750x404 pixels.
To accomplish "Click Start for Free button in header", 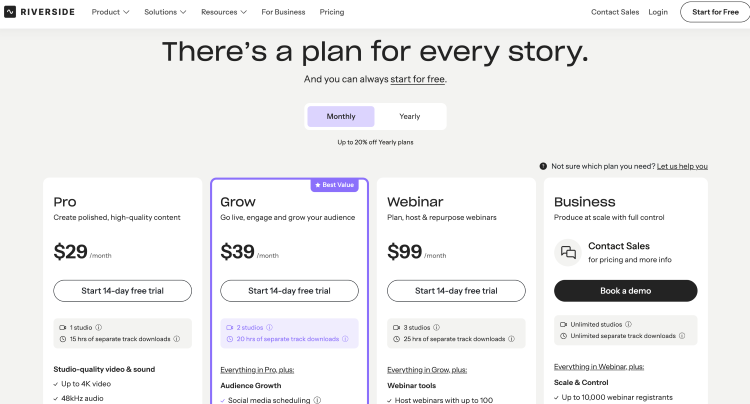I will (x=715, y=12).
